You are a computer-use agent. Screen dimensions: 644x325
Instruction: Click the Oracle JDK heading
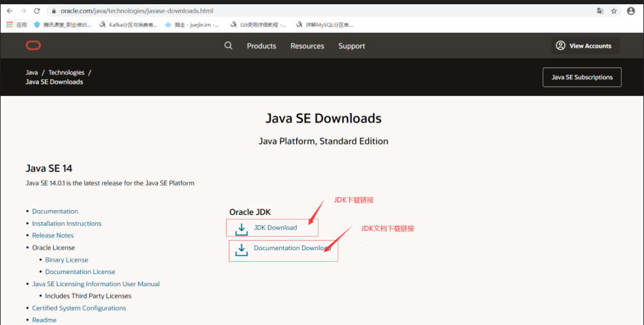[x=250, y=212]
